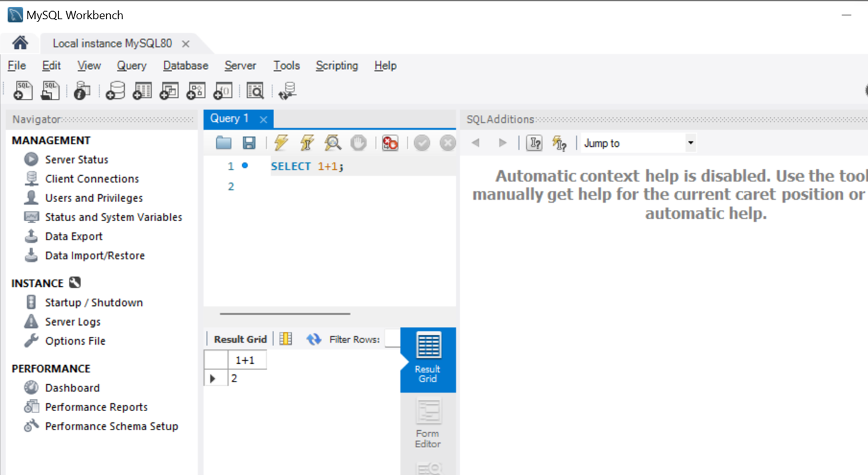Click line 1 statement marker dot

pyautogui.click(x=245, y=166)
